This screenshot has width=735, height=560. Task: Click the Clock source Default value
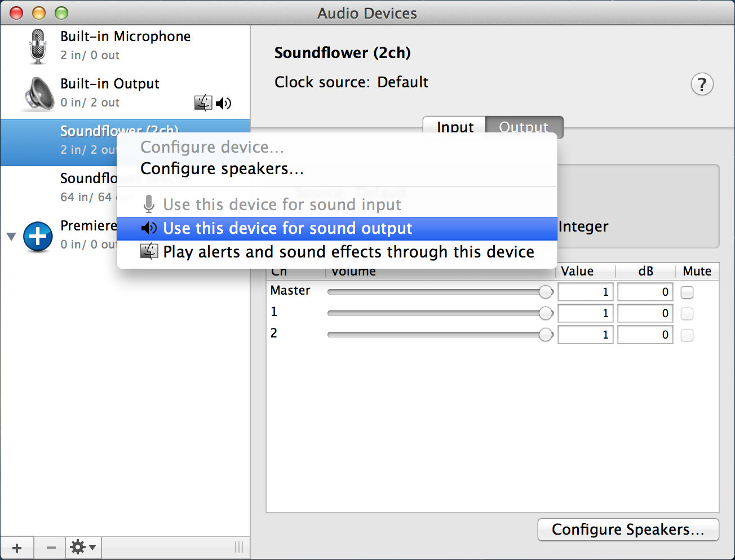tap(403, 82)
